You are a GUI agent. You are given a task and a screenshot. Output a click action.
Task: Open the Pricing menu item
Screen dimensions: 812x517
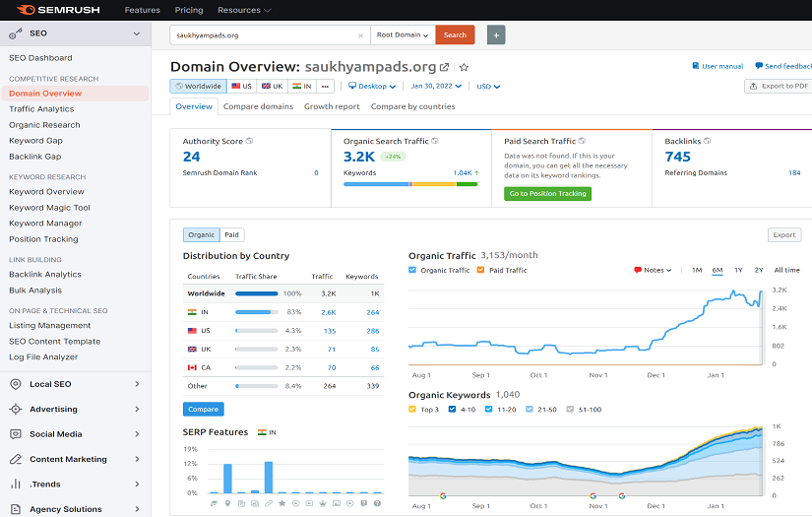pos(189,10)
